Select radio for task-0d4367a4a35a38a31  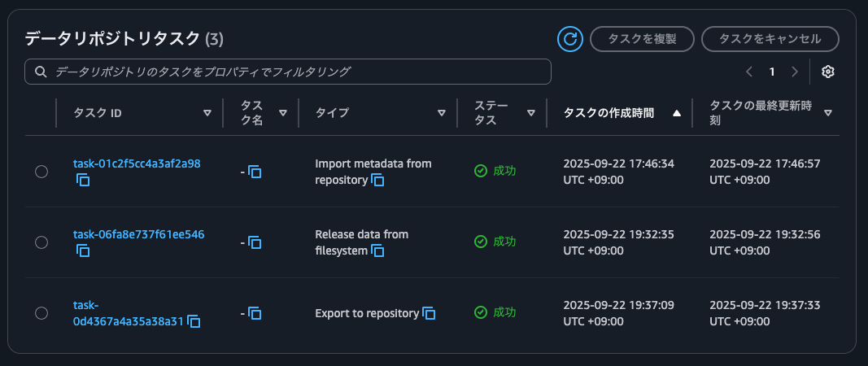pyautogui.click(x=41, y=313)
